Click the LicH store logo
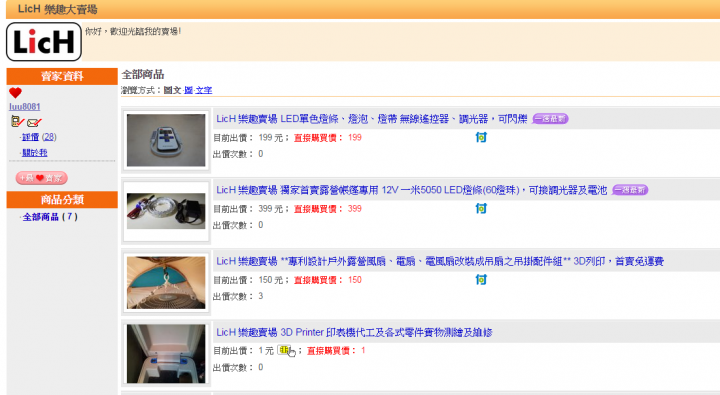The image size is (720, 395). (x=44, y=42)
